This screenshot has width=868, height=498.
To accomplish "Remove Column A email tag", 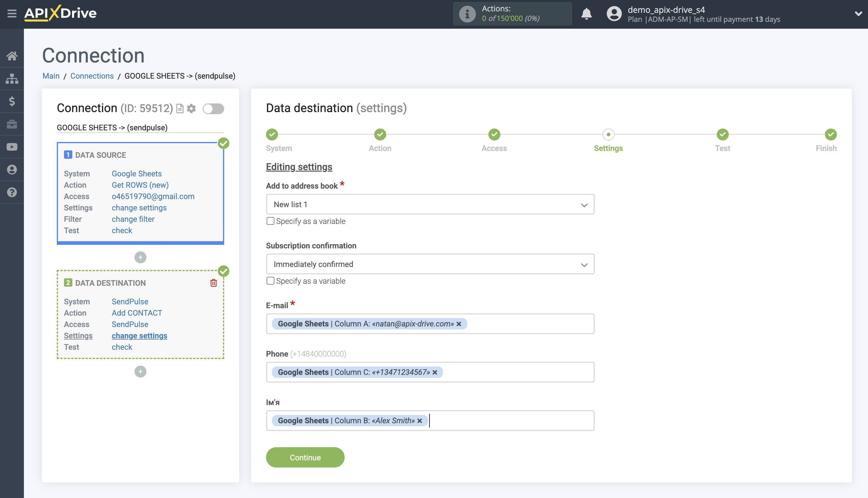I will (x=459, y=324).
